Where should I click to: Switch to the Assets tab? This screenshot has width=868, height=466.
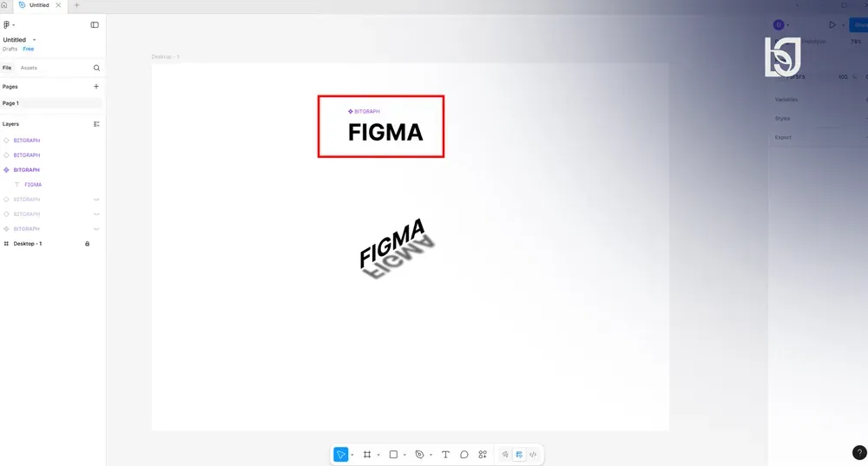click(29, 68)
